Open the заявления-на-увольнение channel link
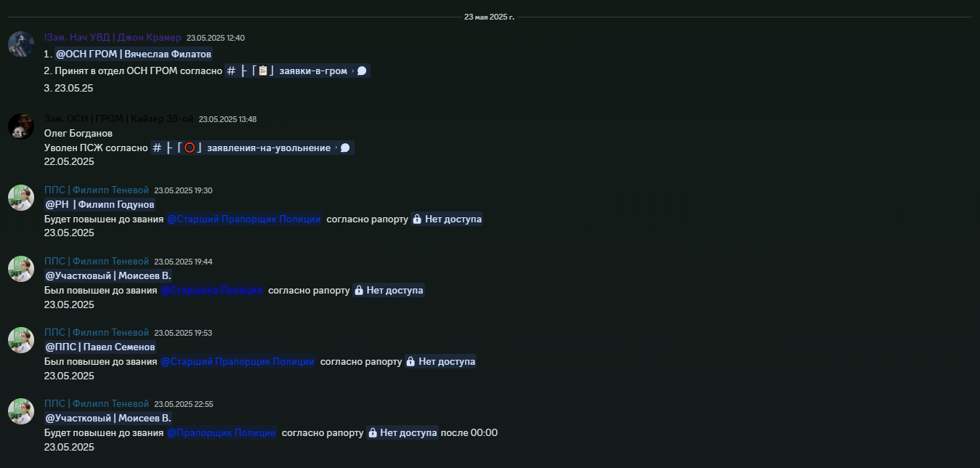The height and width of the screenshot is (468, 980). point(252,148)
